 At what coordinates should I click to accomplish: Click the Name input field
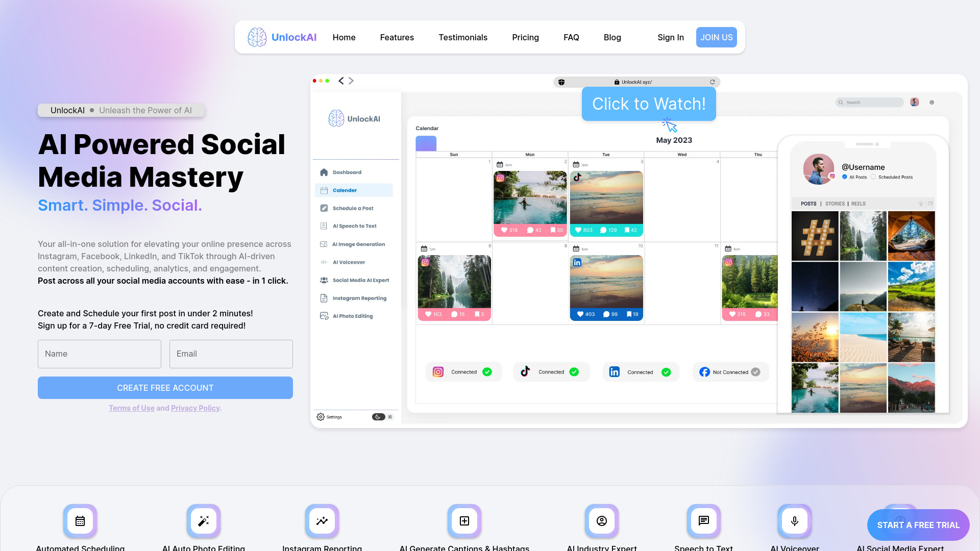99,353
